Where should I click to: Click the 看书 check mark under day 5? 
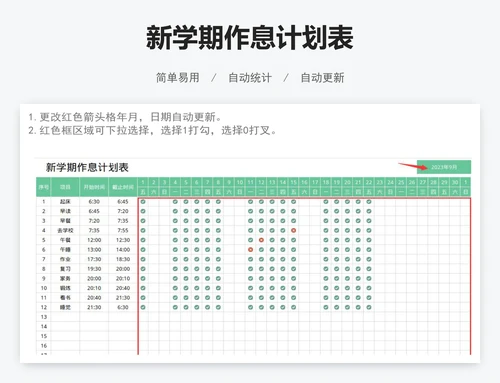click(186, 298)
